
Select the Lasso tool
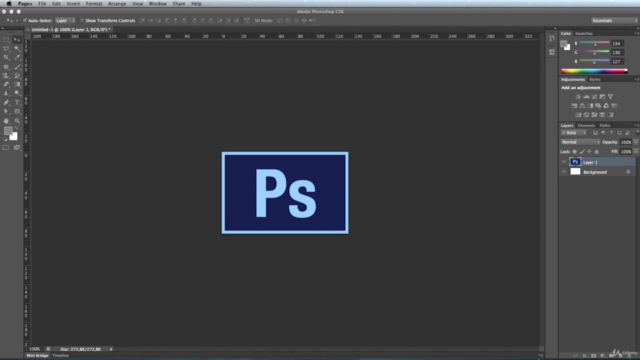pos(6,49)
